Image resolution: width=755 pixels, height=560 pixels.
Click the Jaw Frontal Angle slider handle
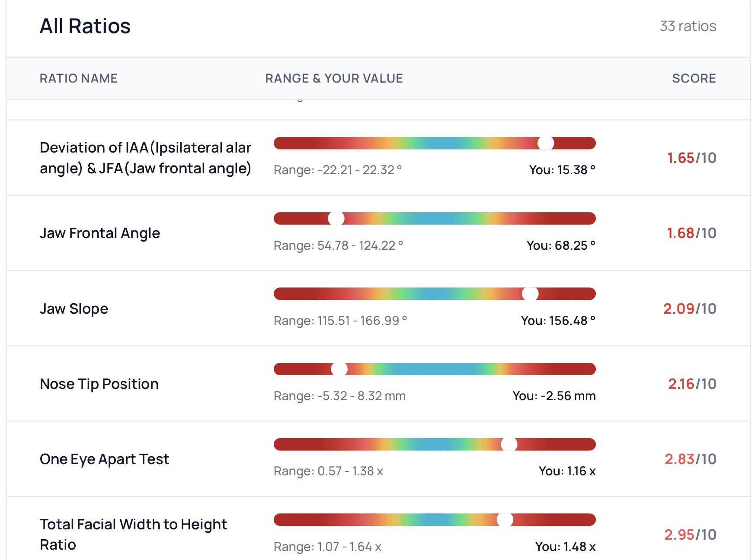pyautogui.click(x=336, y=219)
